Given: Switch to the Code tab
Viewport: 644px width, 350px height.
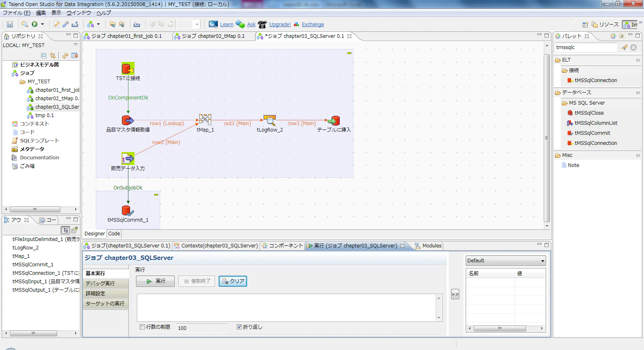Looking at the screenshot, I should click(x=114, y=234).
